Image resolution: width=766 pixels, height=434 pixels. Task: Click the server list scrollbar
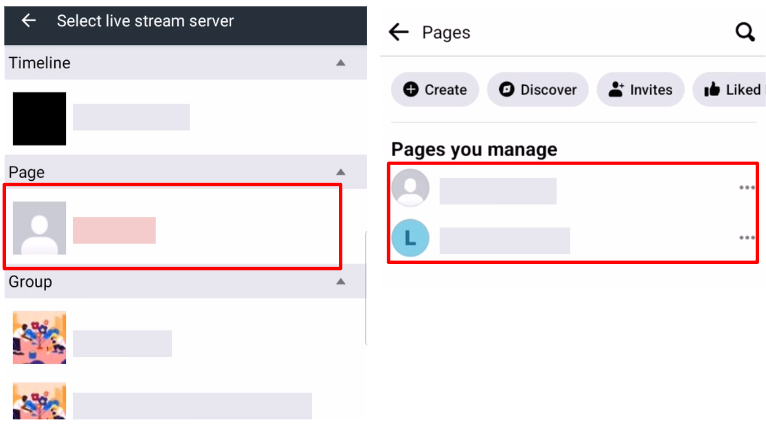(365, 288)
